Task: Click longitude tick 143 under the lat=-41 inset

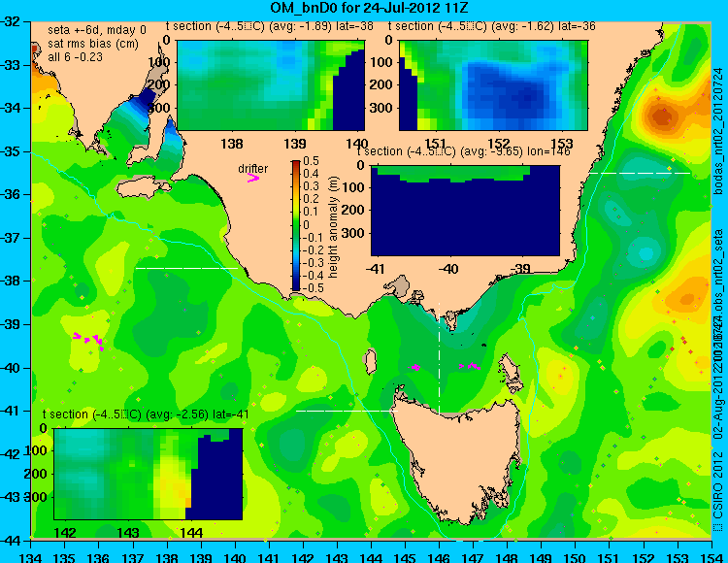Action: tap(128, 533)
